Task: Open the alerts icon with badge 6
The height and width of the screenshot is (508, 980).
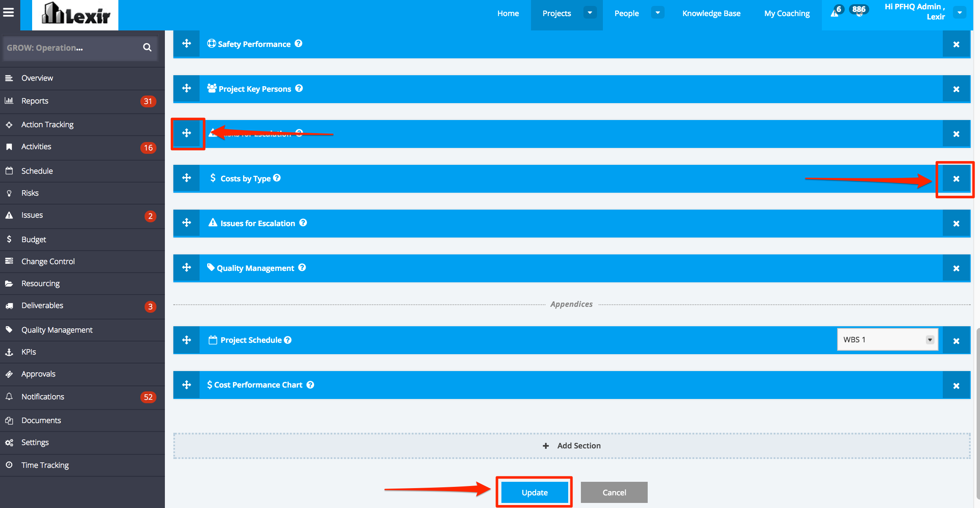Action: click(x=835, y=12)
